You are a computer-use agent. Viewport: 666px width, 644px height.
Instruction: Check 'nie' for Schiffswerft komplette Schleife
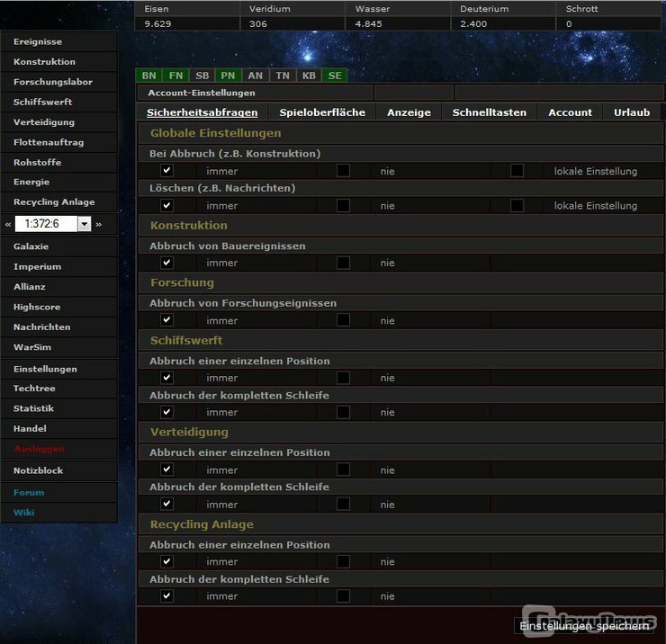pyautogui.click(x=343, y=412)
